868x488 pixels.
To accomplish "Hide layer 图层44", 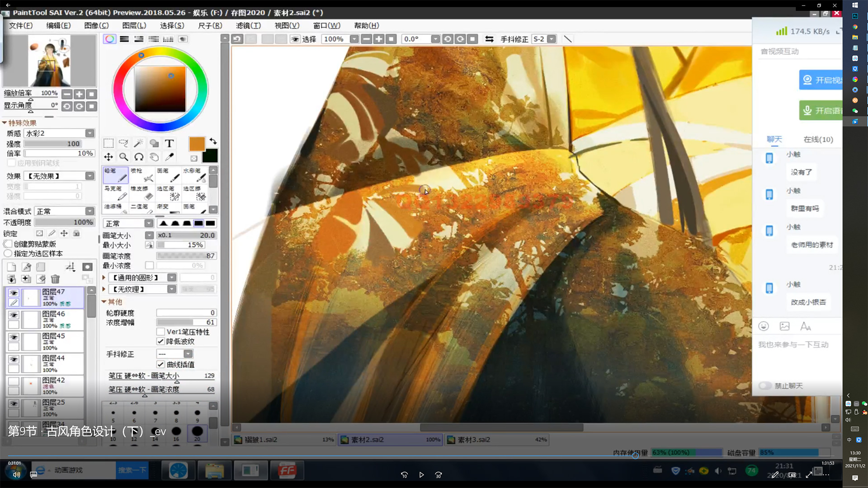I will [x=14, y=359].
